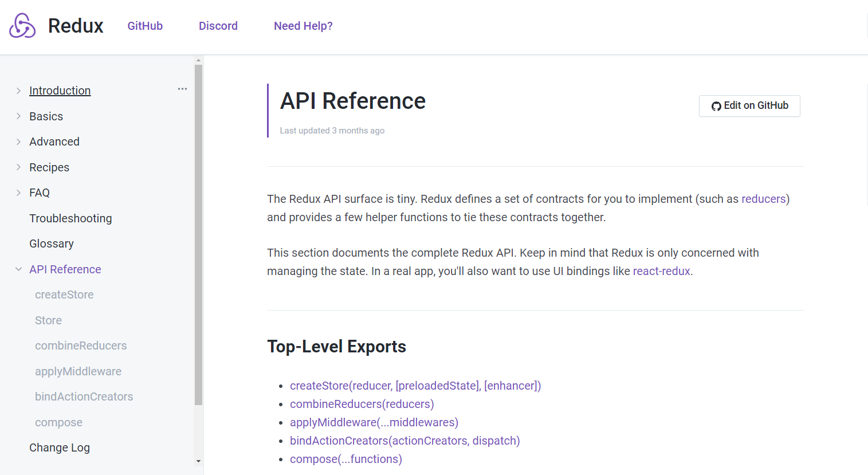Viewport: 868px width, 475px height.
Task: Open combineReducers in the sidebar
Action: [x=81, y=346]
